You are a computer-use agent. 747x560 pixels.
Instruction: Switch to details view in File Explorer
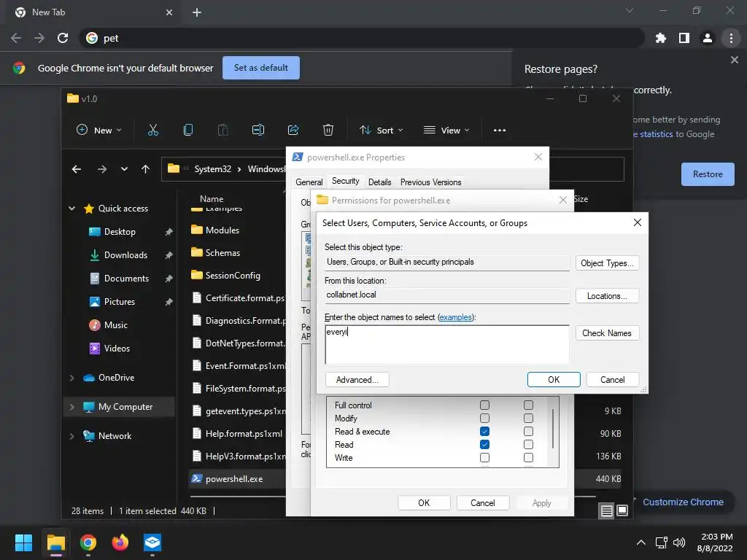[606, 511]
